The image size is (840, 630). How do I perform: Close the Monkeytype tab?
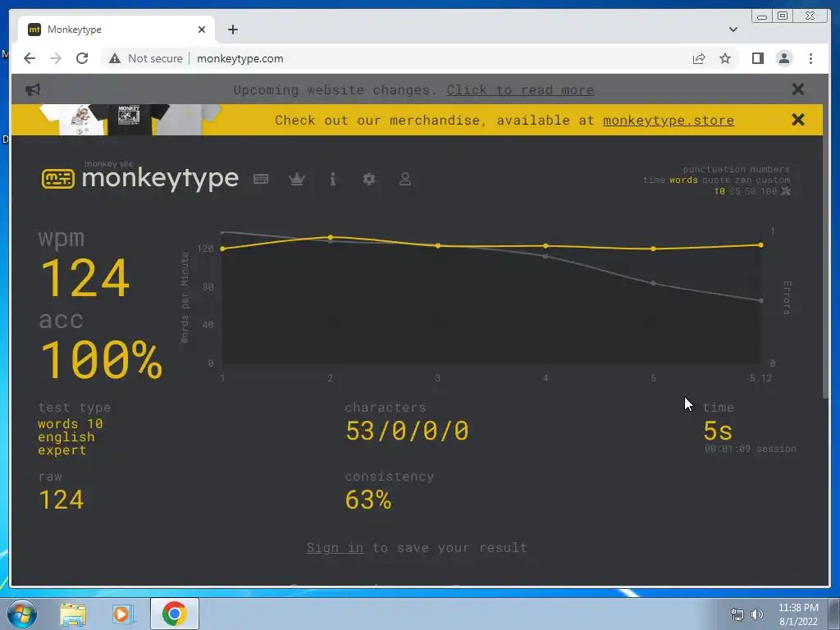(x=202, y=30)
